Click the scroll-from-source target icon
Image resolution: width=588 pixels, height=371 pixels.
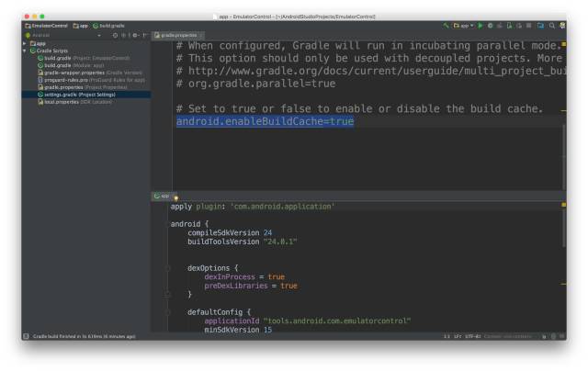(x=115, y=35)
